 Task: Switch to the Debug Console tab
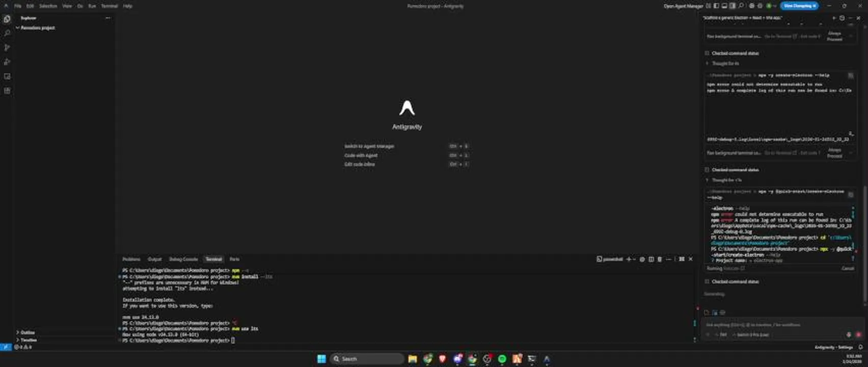coord(183,259)
